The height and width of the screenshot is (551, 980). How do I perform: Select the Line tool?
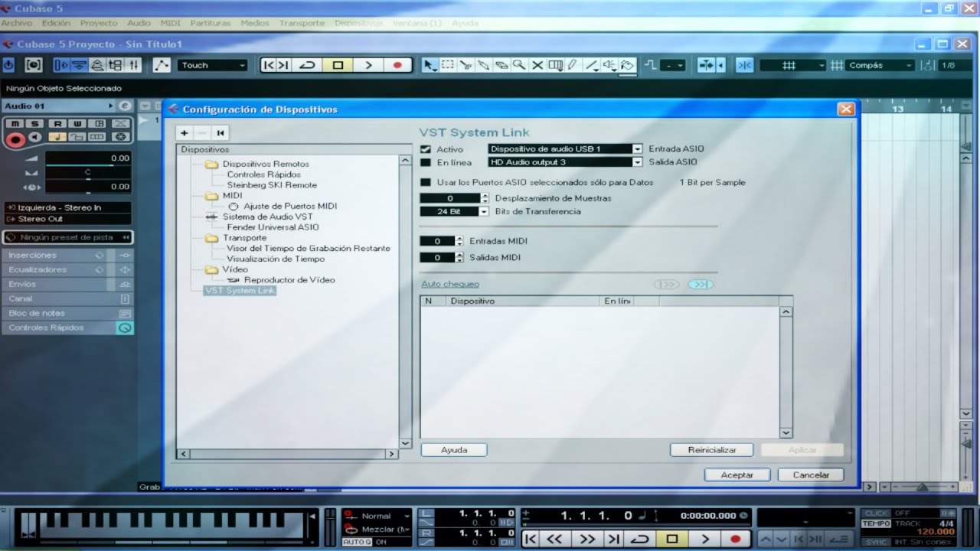[x=592, y=65]
